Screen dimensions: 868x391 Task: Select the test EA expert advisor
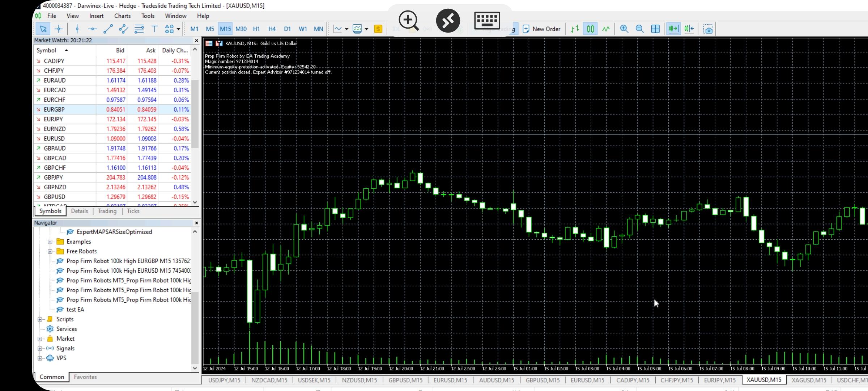(x=75, y=310)
